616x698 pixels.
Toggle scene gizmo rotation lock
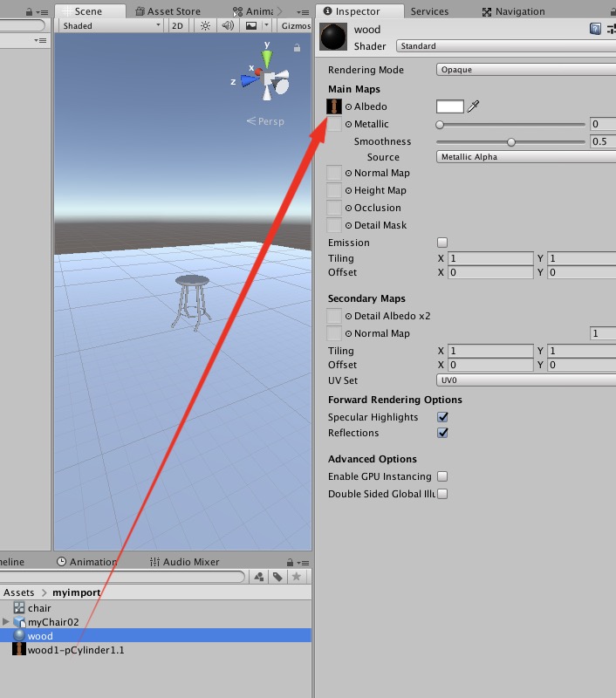297,47
